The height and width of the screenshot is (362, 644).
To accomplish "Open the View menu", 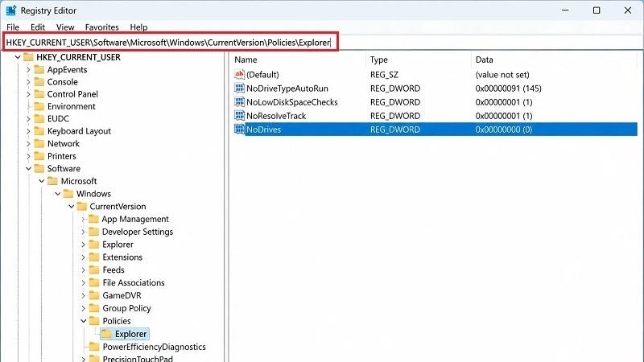I will click(65, 27).
